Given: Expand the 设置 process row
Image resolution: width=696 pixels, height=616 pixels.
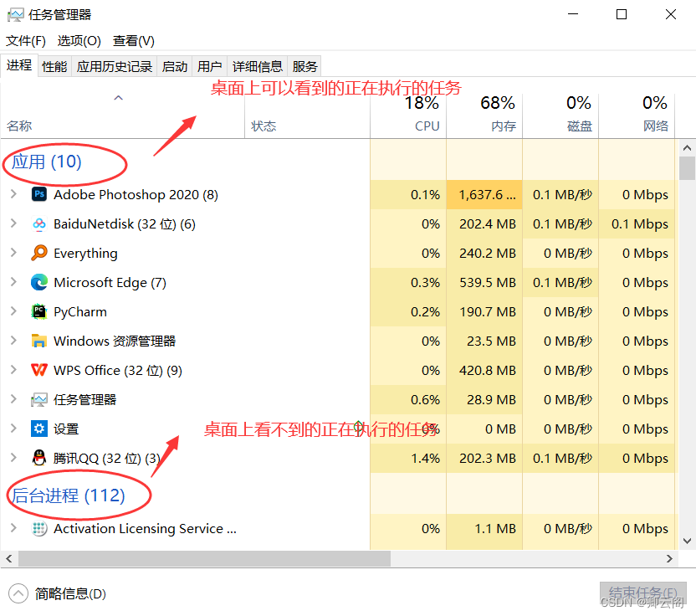Looking at the screenshot, I should coord(13,429).
